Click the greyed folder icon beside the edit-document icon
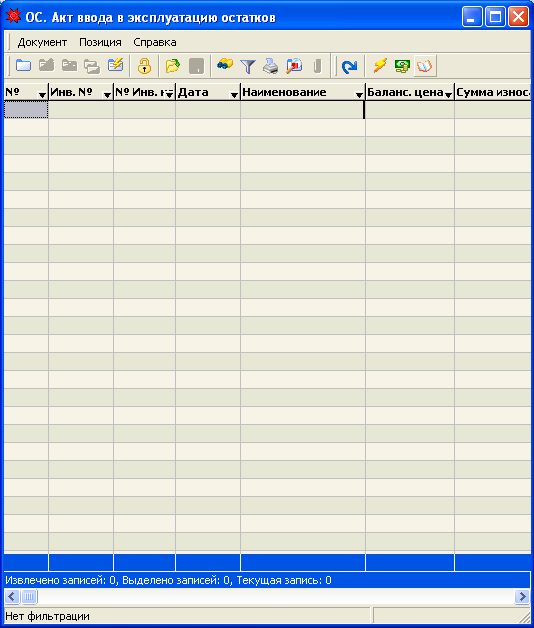 [x=69, y=65]
